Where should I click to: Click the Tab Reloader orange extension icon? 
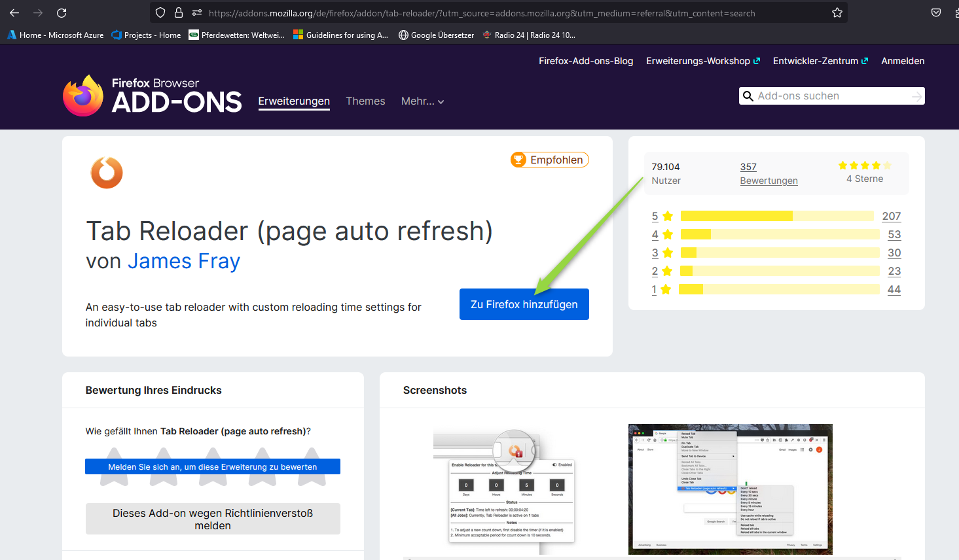click(107, 173)
